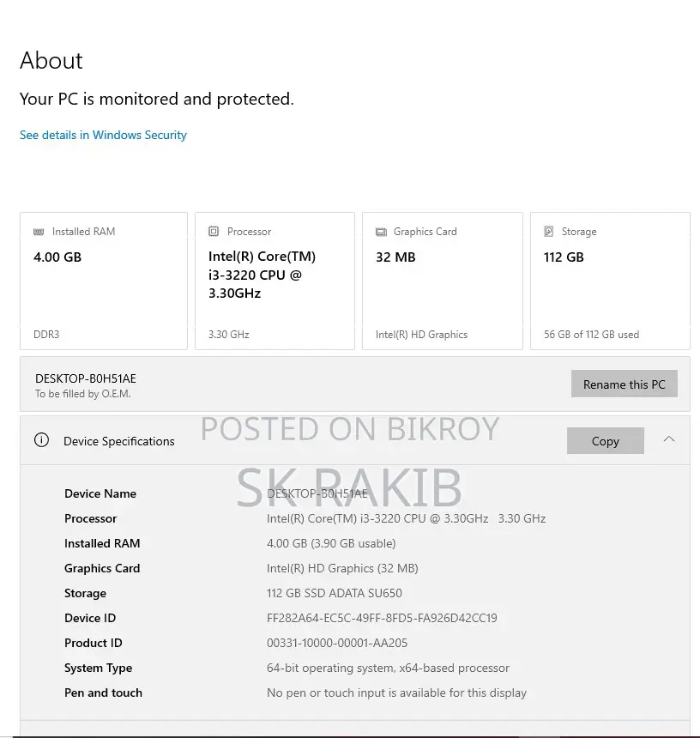700x738 pixels.
Task: Click the 112 GB SSD ADATA SU650 text
Action: pos(334,593)
